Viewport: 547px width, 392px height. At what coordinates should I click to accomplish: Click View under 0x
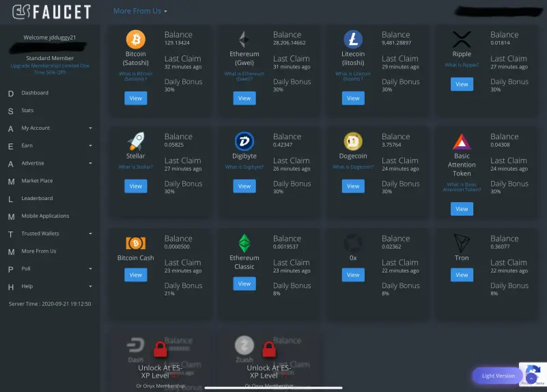[353, 275]
